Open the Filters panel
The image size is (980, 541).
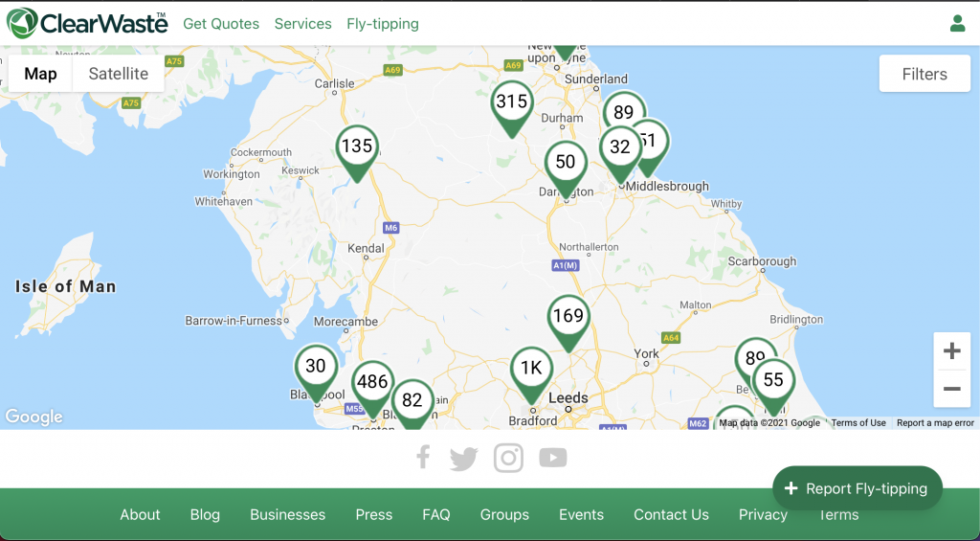click(924, 74)
